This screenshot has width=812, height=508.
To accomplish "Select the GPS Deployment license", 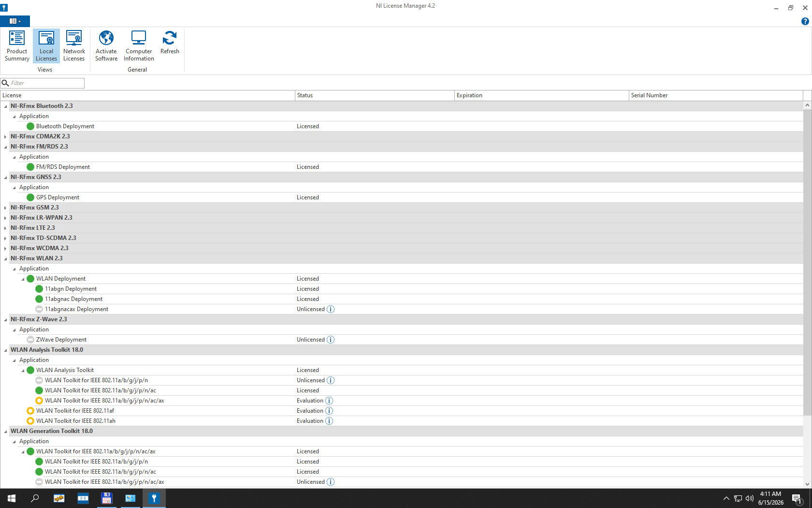I will click(x=58, y=197).
